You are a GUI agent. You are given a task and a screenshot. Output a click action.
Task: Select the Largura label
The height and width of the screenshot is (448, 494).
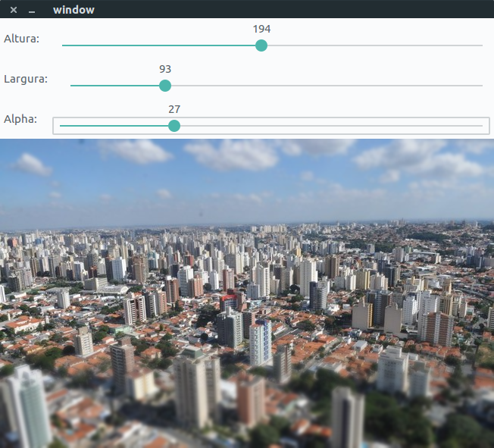[26, 79]
